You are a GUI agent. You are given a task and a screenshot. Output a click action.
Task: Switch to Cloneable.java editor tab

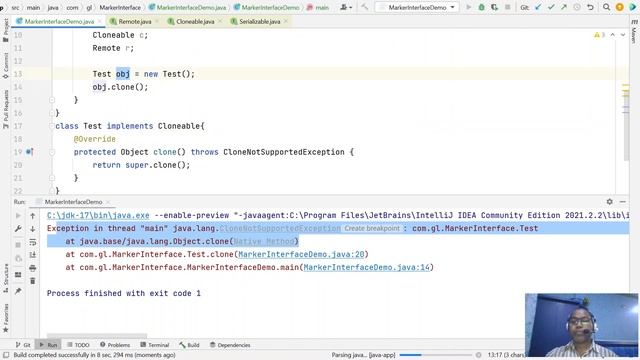195,21
